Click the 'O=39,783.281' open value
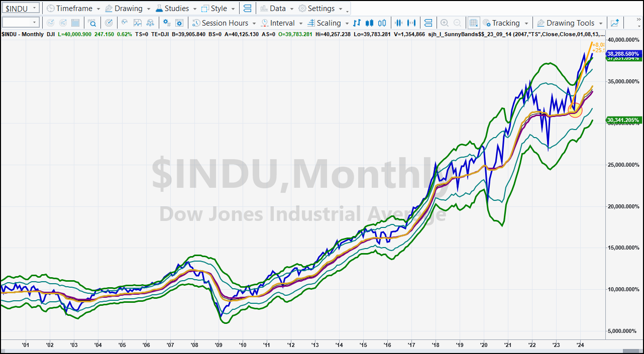Screen dimensions: 644x354 point(294,34)
